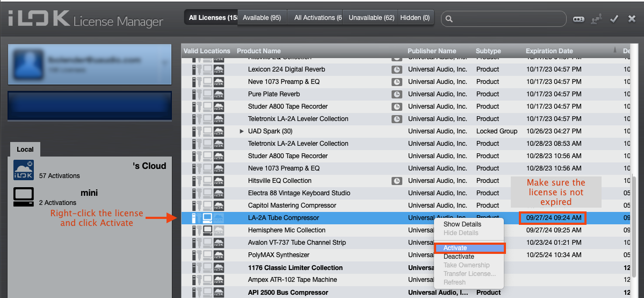The width and height of the screenshot is (644, 298).
Task: Sort by the Product Name column header
Action: coord(259,51)
